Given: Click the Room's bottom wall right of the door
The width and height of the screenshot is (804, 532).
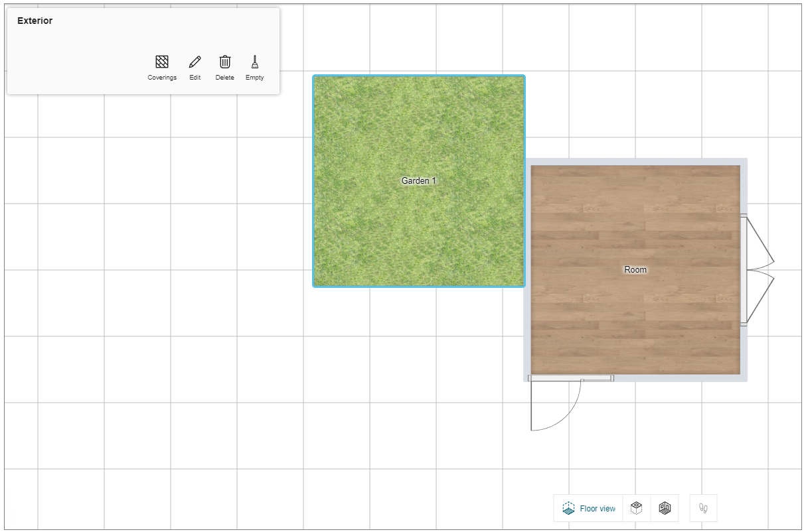Looking at the screenshot, I should tap(677, 378).
